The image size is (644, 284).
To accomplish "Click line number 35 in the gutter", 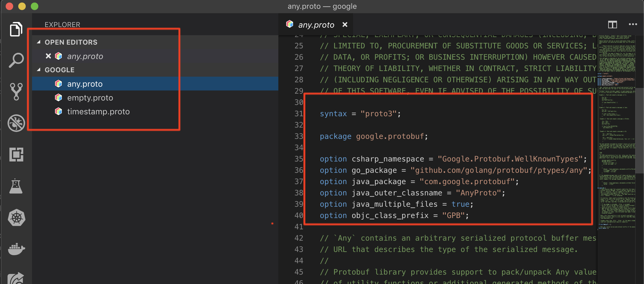I will 298,159.
